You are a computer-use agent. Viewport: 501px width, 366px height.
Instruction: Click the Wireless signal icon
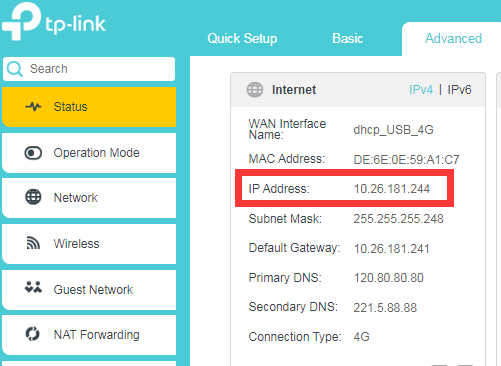(x=33, y=243)
